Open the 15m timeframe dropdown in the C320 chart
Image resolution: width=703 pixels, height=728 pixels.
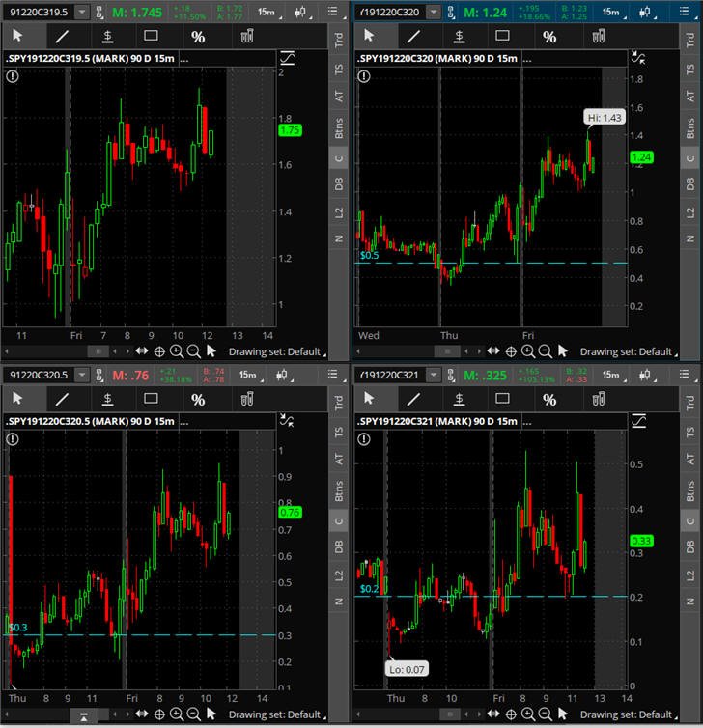[x=613, y=13]
